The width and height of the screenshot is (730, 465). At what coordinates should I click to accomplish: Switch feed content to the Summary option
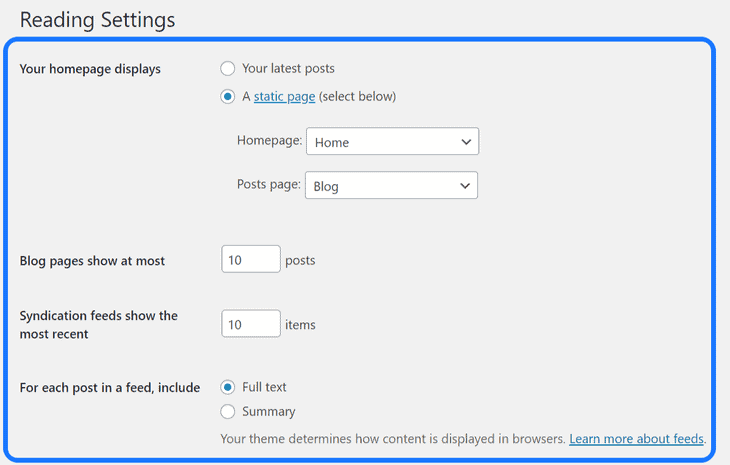click(x=228, y=412)
